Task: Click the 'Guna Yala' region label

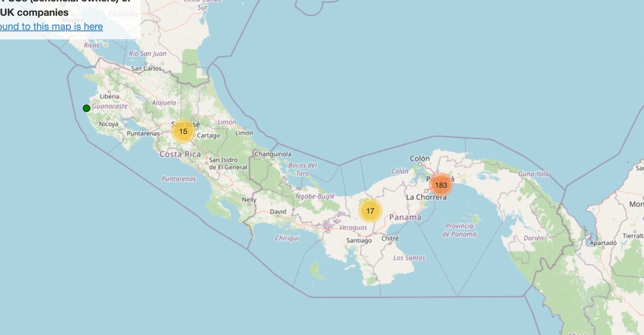Action: [534, 174]
